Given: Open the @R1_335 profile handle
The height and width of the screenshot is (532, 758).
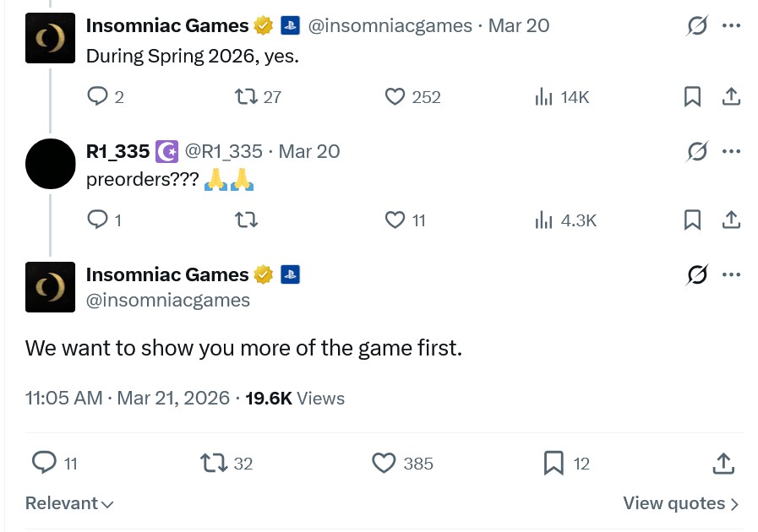Looking at the screenshot, I should 224,151.
